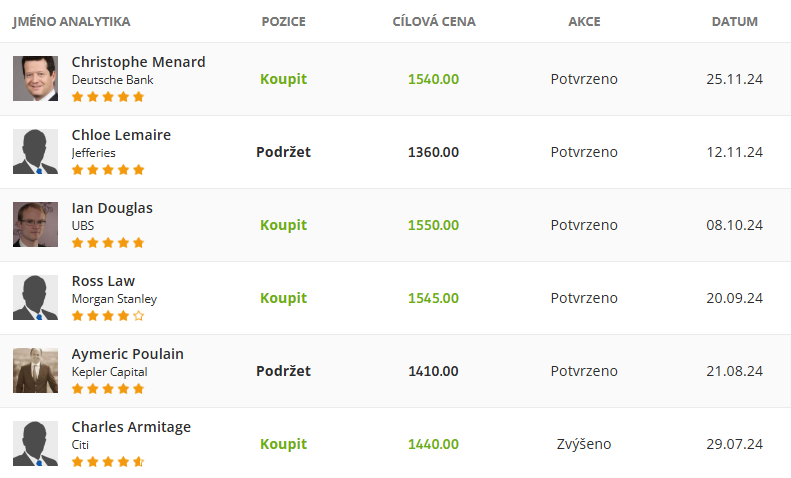Sort by Datum column header
This screenshot has height=478, width=791.
point(734,22)
